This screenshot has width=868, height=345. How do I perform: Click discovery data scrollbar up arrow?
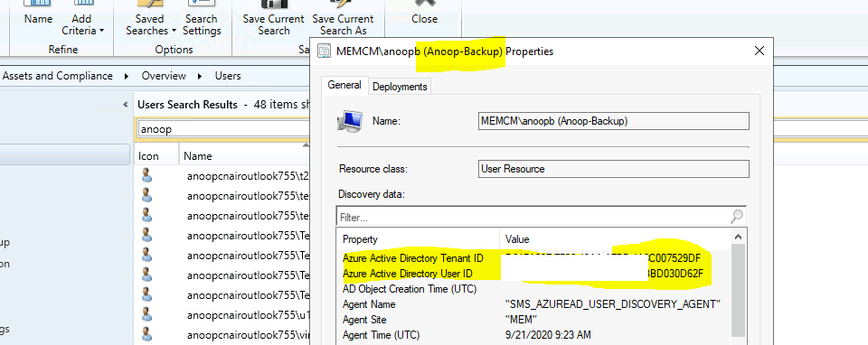739,238
